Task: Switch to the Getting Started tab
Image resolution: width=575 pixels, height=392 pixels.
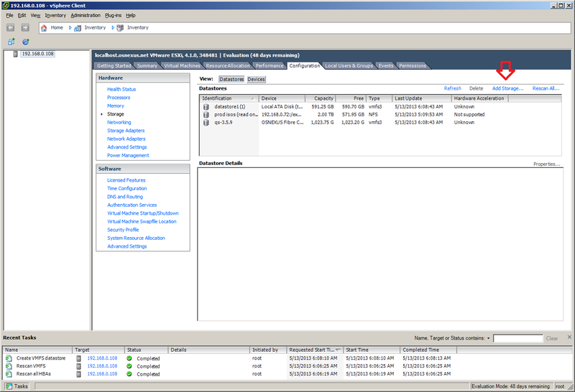Action: [x=114, y=65]
